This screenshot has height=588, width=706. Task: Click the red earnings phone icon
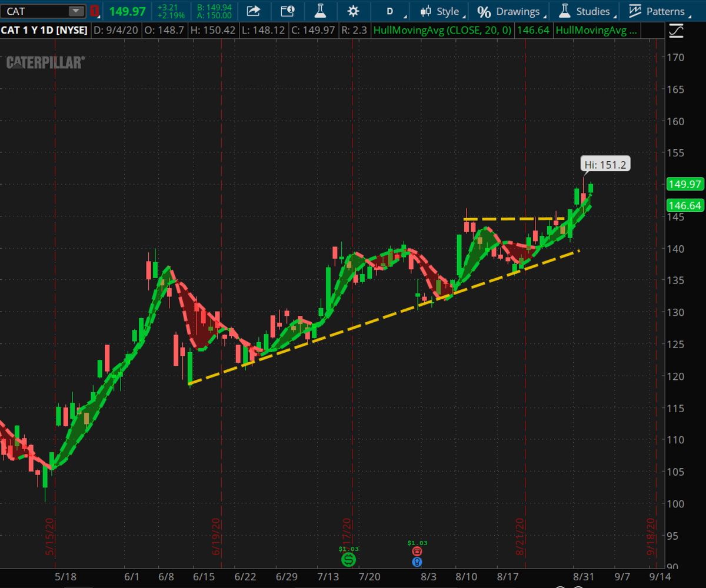coord(417,552)
